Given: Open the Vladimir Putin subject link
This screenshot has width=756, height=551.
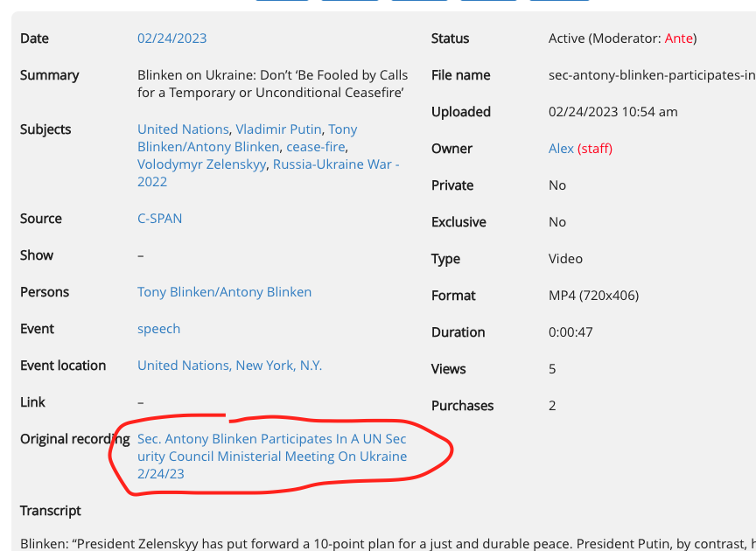Looking at the screenshot, I should 278,129.
